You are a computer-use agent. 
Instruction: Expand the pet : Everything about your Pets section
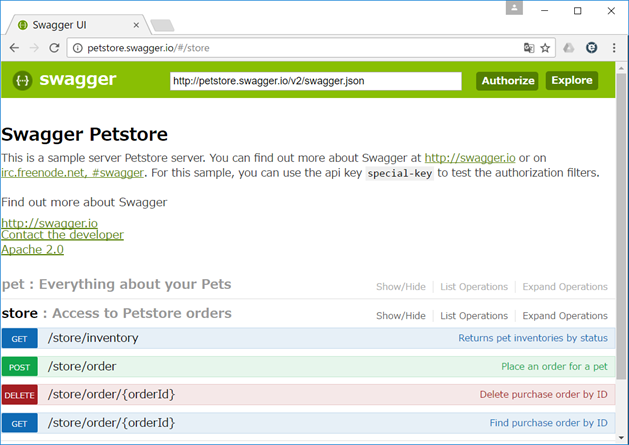tap(116, 284)
